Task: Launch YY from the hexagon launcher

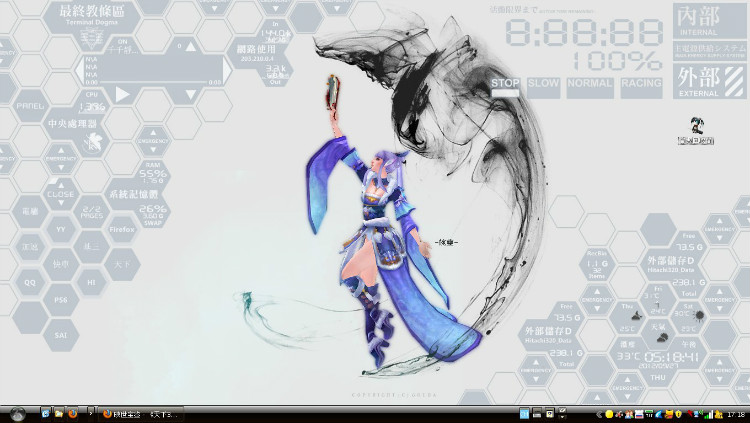Action: (61, 229)
